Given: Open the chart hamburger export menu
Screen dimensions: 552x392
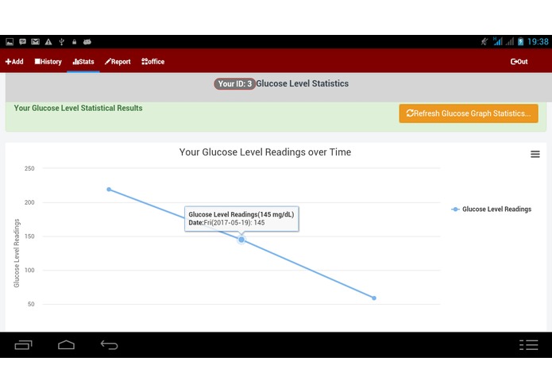Looking at the screenshot, I should pyautogui.click(x=535, y=154).
